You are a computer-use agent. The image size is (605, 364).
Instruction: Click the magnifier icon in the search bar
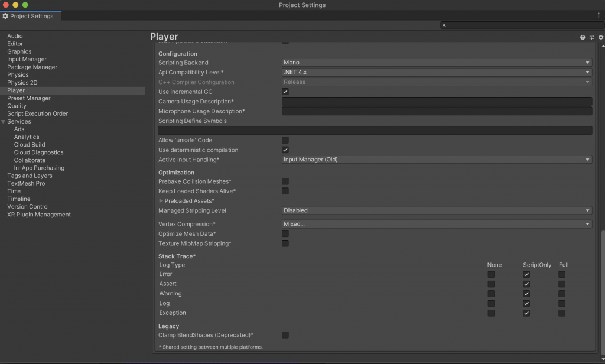click(x=444, y=25)
